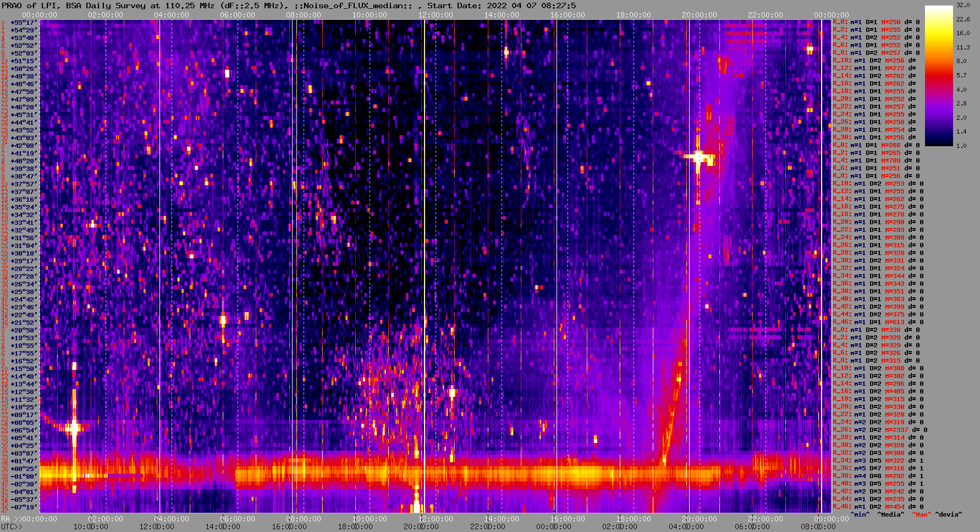Click the R_12 row showing M=272
The height and width of the screenshot is (532, 980).
[874, 68]
